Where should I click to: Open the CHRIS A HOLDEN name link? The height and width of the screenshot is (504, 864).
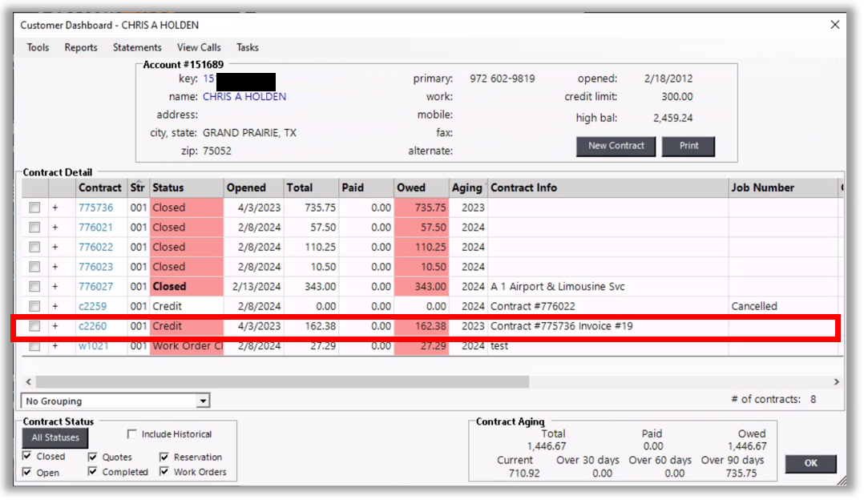pyautogui.click(x=244, y=97)
